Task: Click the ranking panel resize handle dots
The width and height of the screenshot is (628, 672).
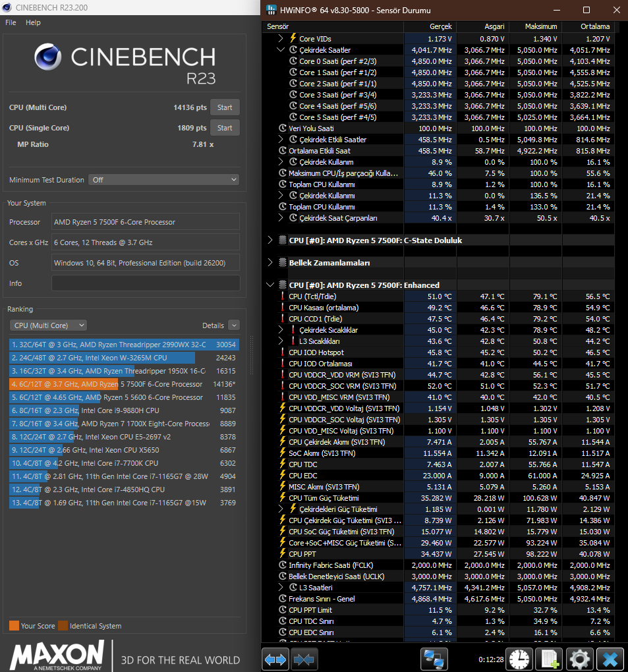Action: [x=252, y=356]
